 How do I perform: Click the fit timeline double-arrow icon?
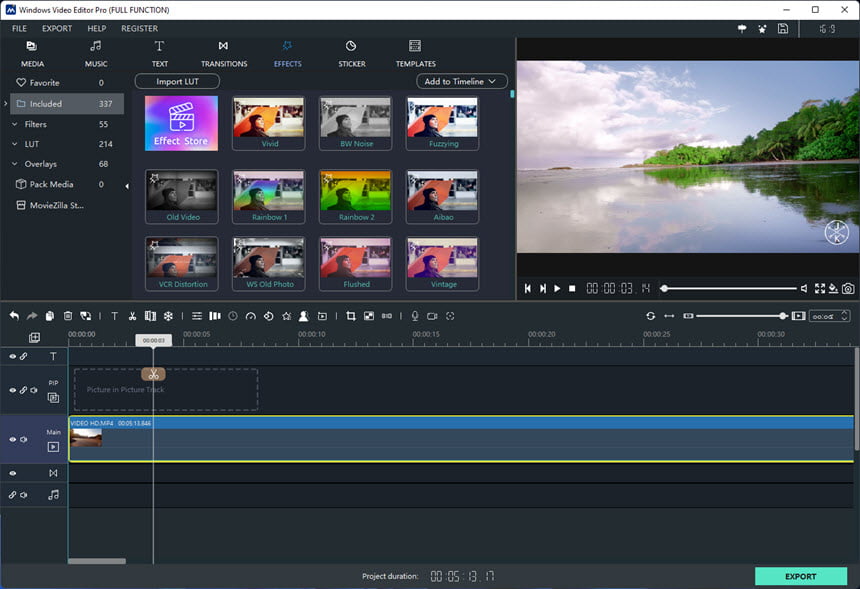tap(669, 316)
